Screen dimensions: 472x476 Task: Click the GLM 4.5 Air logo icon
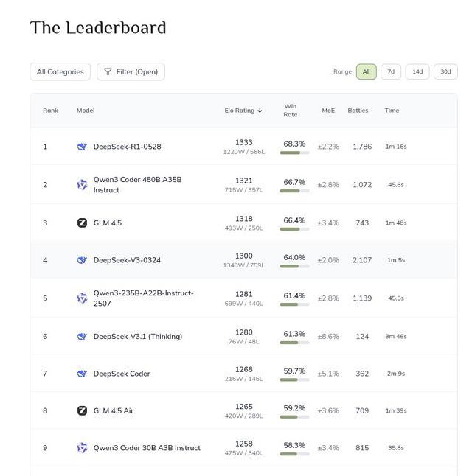click(x=82, y=411)
